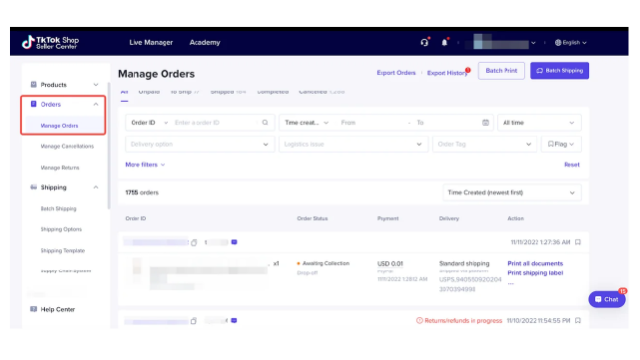Expand More filters
The width and height of the screenshot is (640, 360).
(x=145, y=164)
